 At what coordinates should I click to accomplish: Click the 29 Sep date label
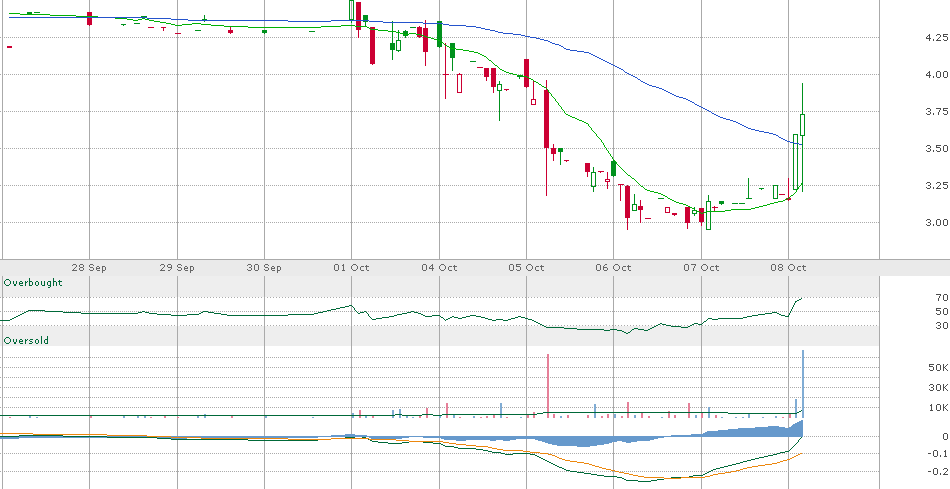178,267
